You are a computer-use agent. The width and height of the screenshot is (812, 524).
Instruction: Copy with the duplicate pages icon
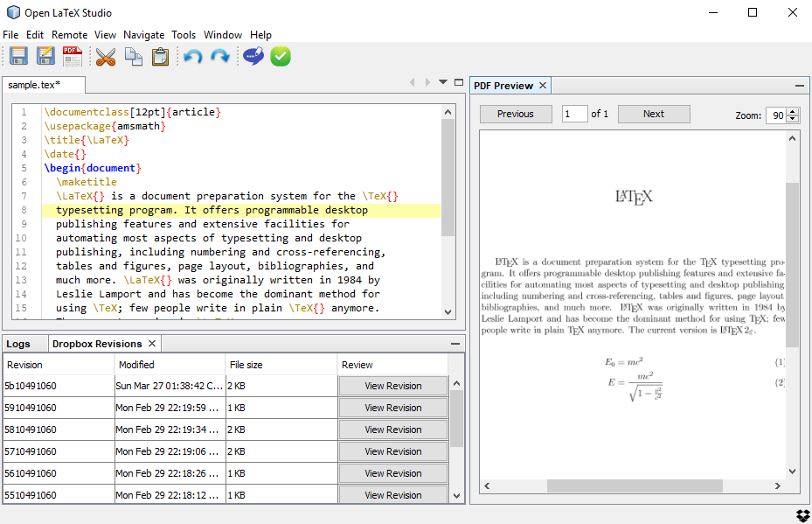[x=134, y=57]
